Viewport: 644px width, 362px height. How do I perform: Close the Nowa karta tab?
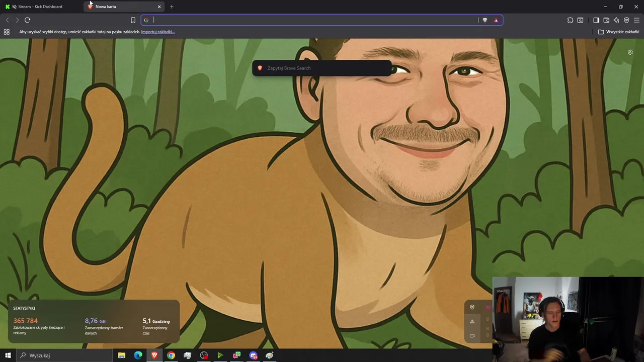(x=159, y=7)
